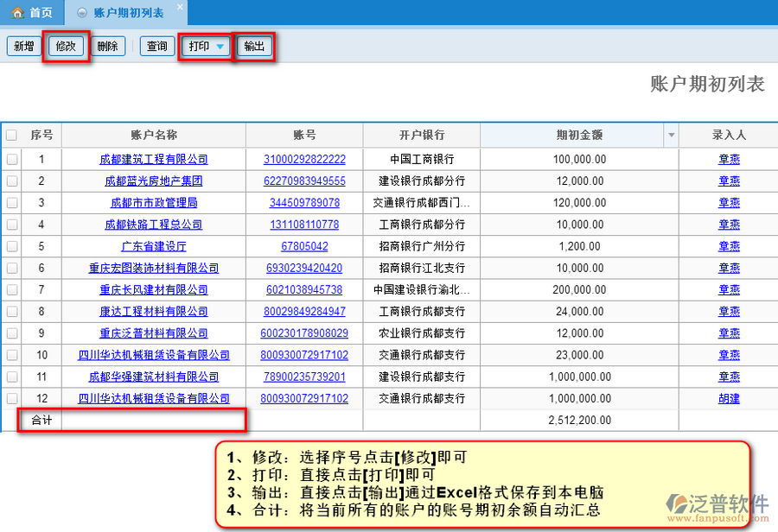Close the 账户期初列表 tab
The image size is (778, 532).
[x=179, y=7]
